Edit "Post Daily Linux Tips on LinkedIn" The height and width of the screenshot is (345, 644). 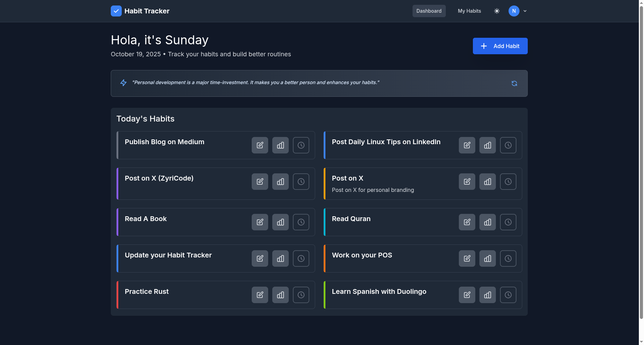[x=467, y=145]
